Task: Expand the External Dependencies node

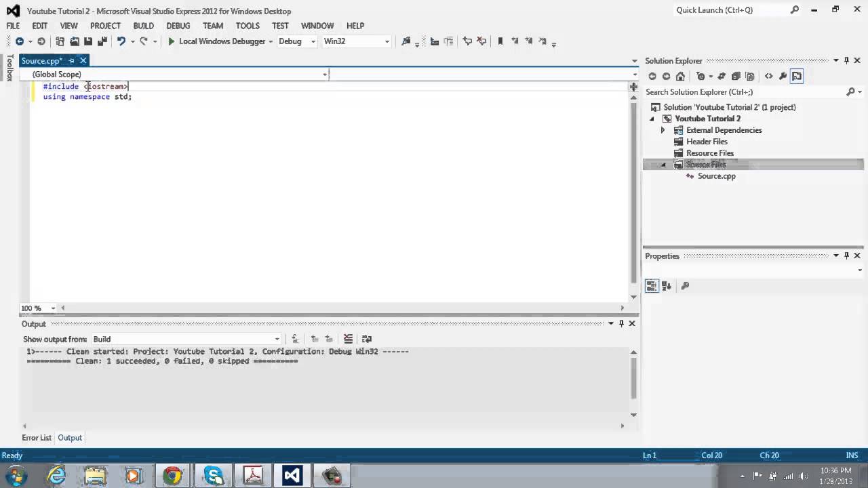Action: pyautogui.click(x=663, y=130)
